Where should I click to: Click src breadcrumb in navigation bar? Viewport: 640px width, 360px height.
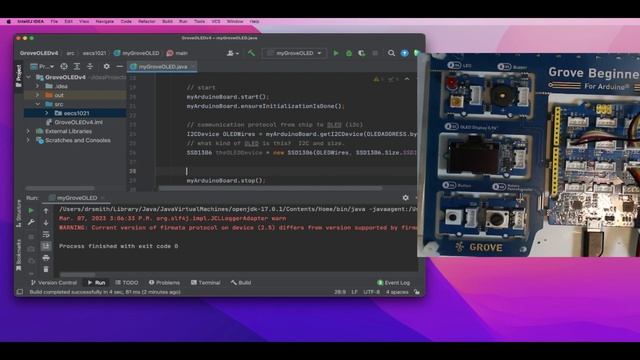[x=71, y=53]
